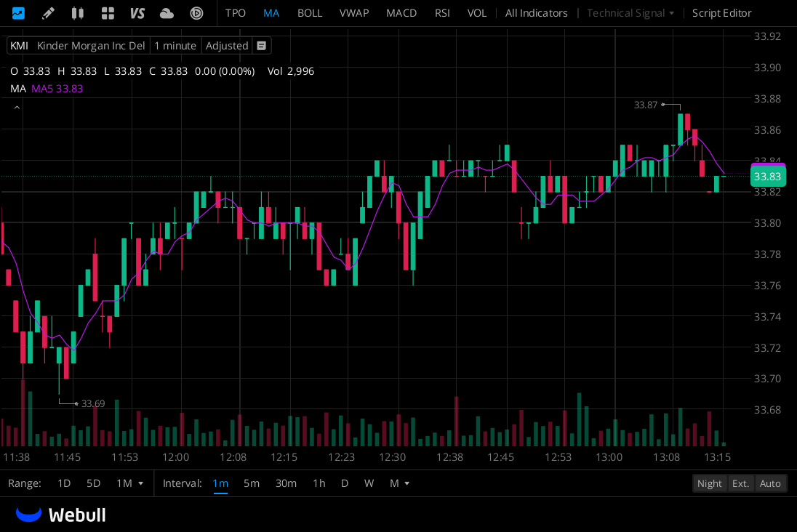The width and height of the screenshot is (797, 532).
Task: Click the current price tag 33.83
Action: pyautogui.click(x=767, y=177)
